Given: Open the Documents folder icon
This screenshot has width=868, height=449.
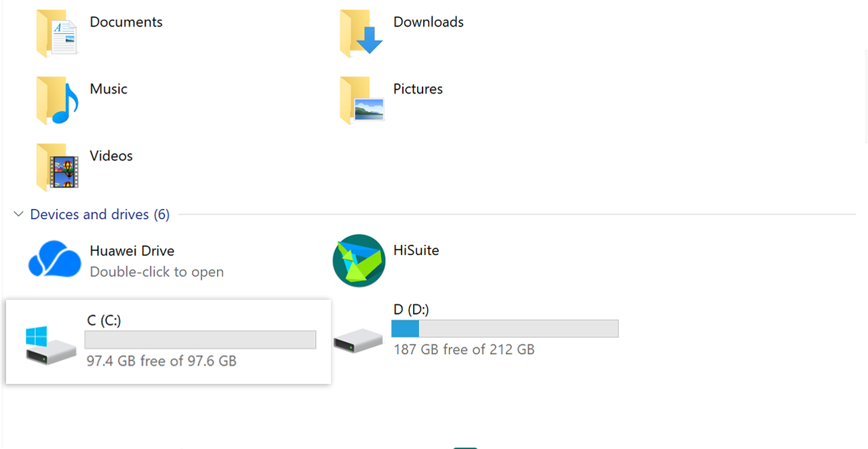Looking at the screenshot, I should [x=57, y=34].
